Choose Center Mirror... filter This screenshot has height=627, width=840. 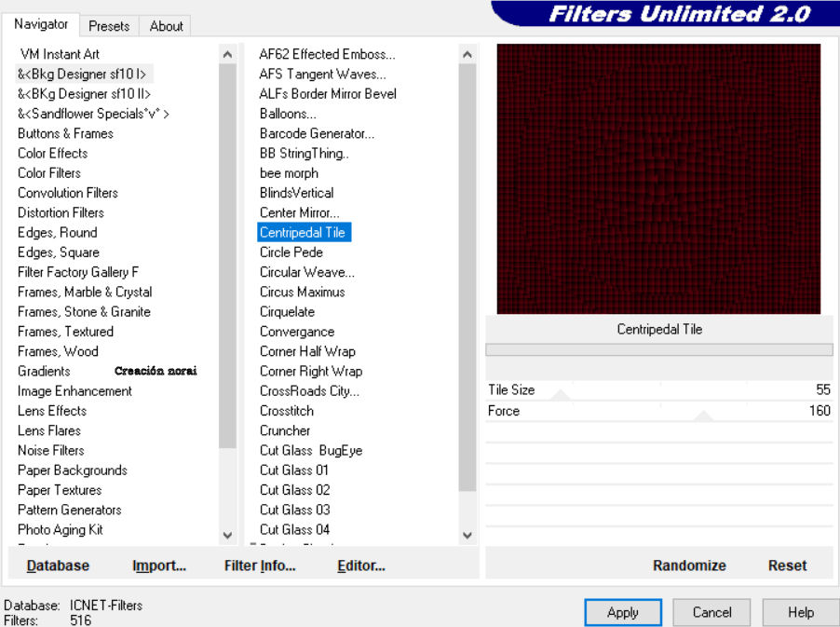[x=299, y=212]
